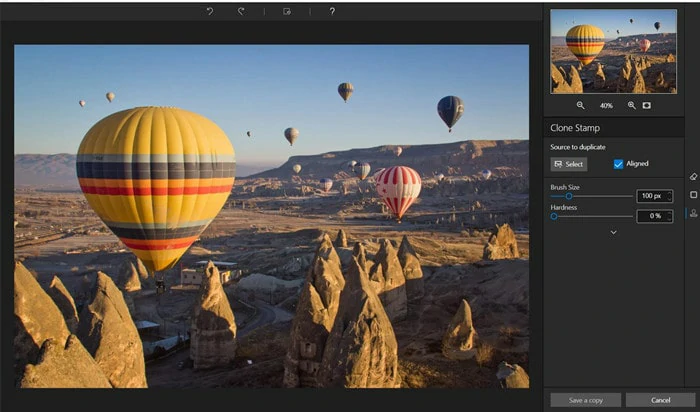
Task: Click the compare before/after icon
Action: (287, 12)
